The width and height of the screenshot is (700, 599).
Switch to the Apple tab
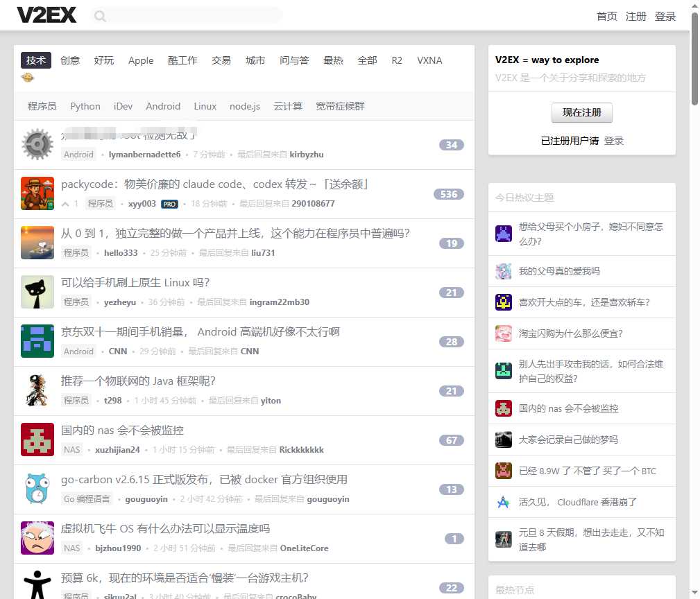pyautogui.click(x=141, y=60)
